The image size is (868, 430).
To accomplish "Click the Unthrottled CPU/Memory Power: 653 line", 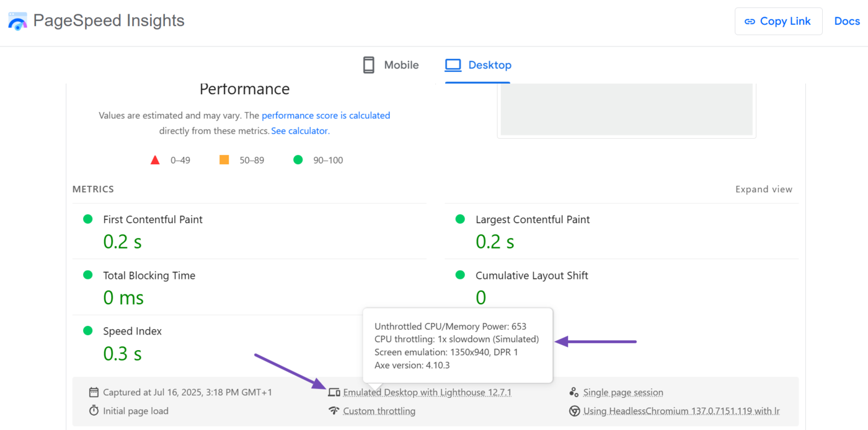I will [451, 327].
